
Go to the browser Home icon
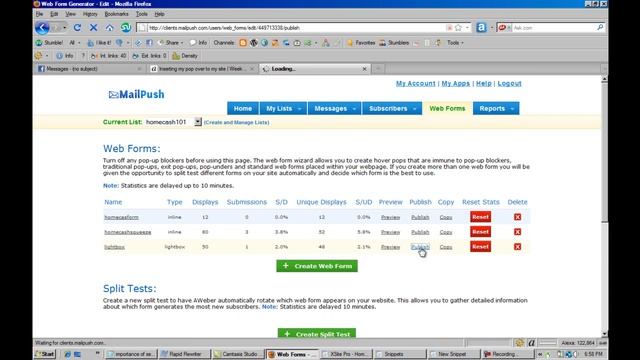point(109,28)
